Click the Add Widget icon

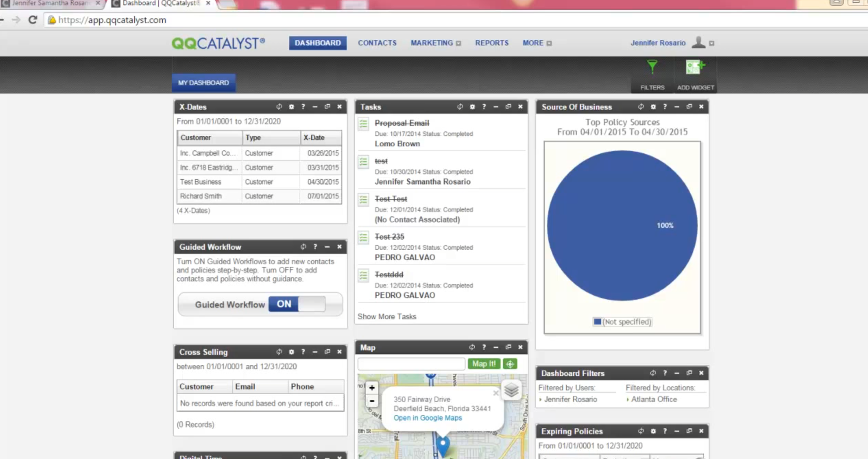695,68
